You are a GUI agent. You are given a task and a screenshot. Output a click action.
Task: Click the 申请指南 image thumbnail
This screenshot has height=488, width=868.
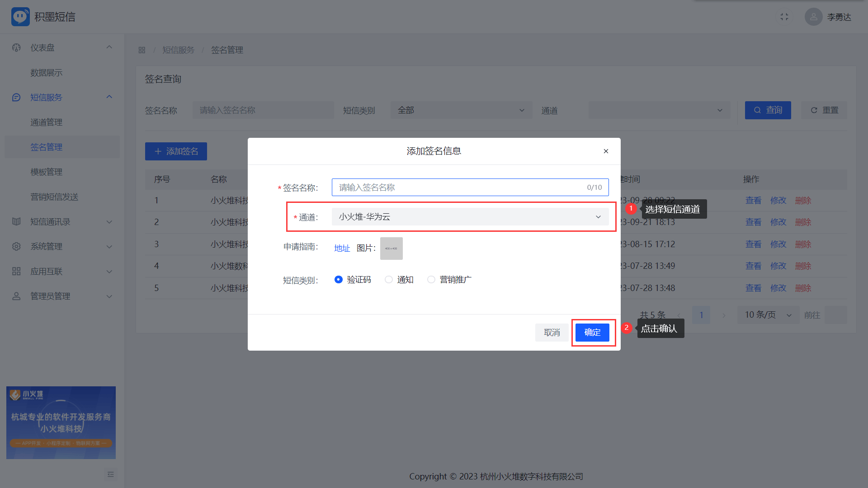(x=391, y=249)
